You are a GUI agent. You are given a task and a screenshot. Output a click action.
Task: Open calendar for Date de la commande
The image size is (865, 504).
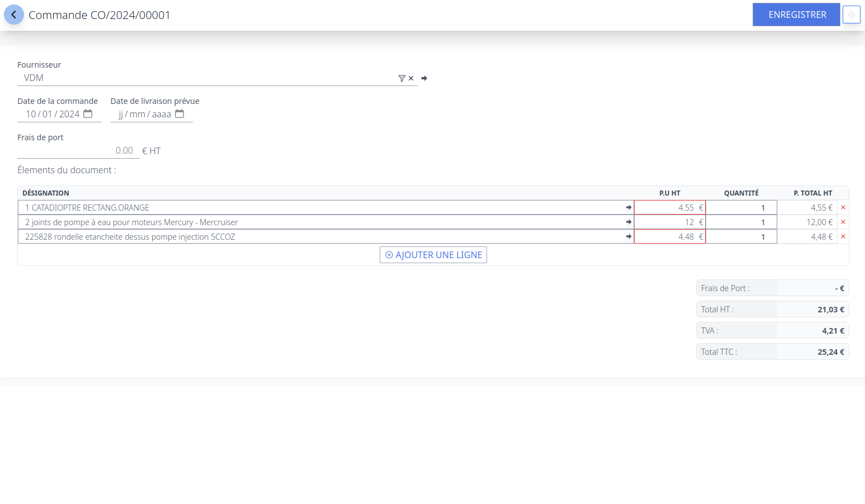88,114
